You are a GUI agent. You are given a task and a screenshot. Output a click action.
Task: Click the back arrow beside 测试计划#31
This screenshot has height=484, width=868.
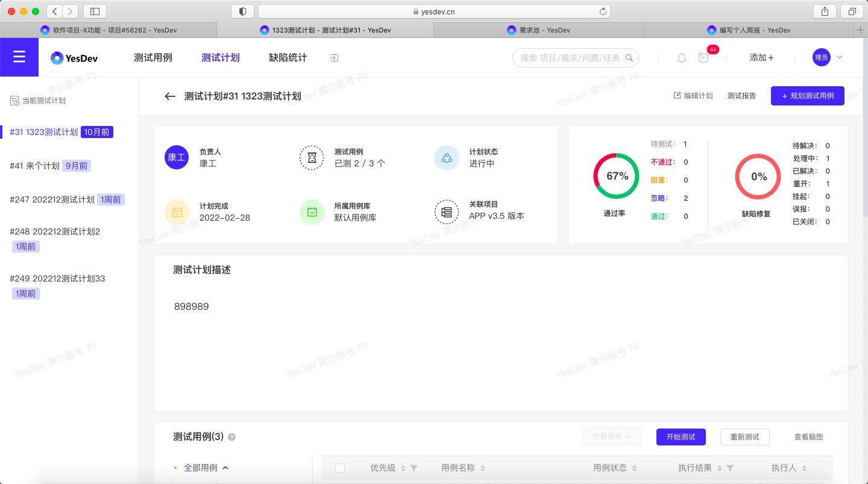click(170, 96)
